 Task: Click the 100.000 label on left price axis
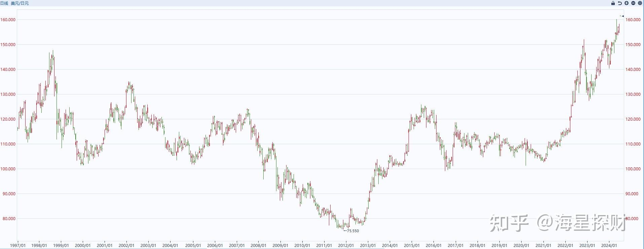(x=8, y=169)
